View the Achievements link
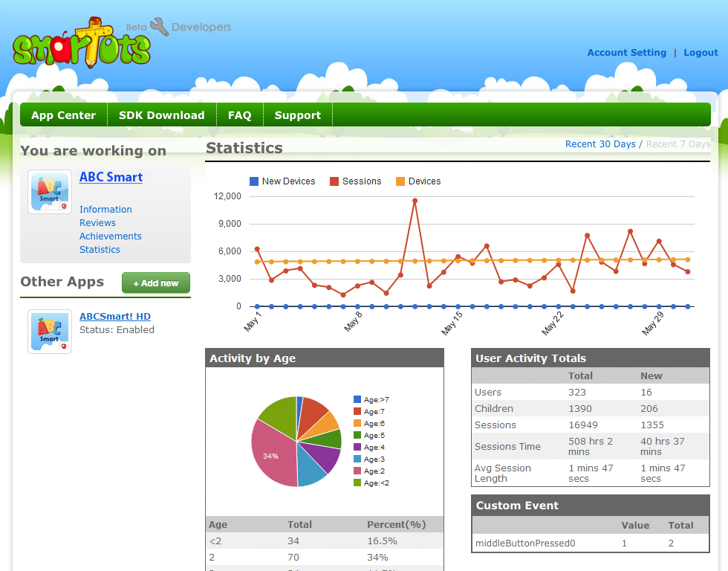This screenshot has height=571, width=728. click(111, 236)
